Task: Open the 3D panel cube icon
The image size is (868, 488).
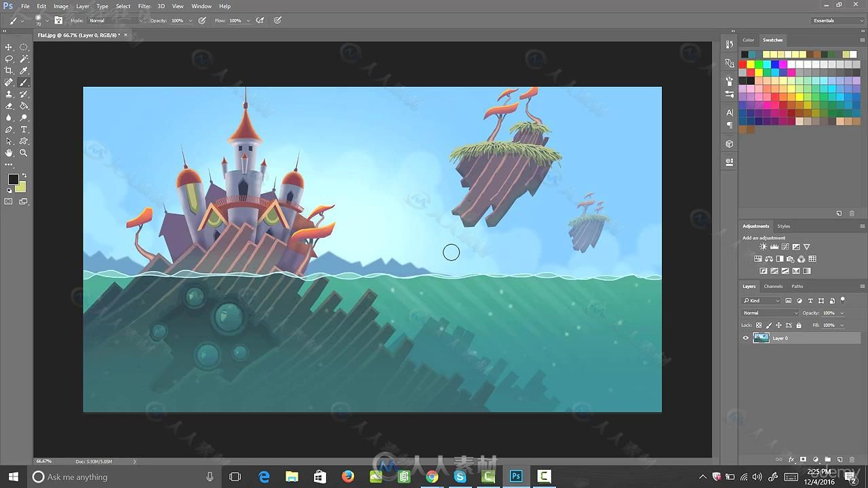Action: (730, 144)
